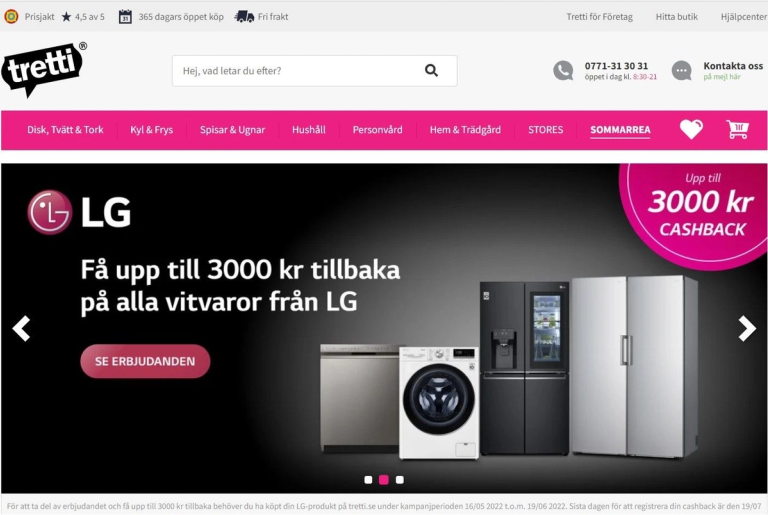Image resolution: width=768 pixels, height=515 pixels.
Task: Open the shopping cart icon
Action: (x=738, y=129)
